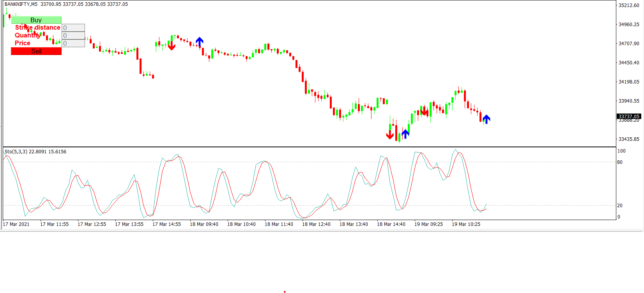The width and height of the screenshot is (644, 293).
Task: Click the 34450.40 price scale value
Action: point(629,63)
